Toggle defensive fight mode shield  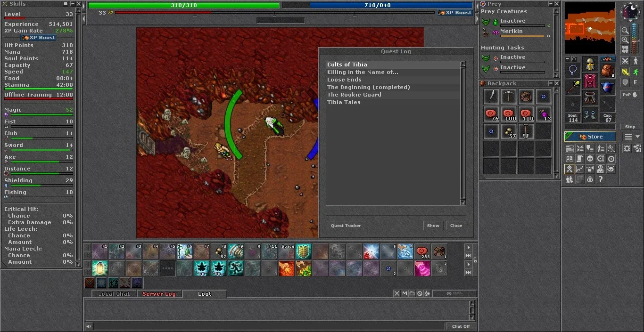tap(625, 82)
